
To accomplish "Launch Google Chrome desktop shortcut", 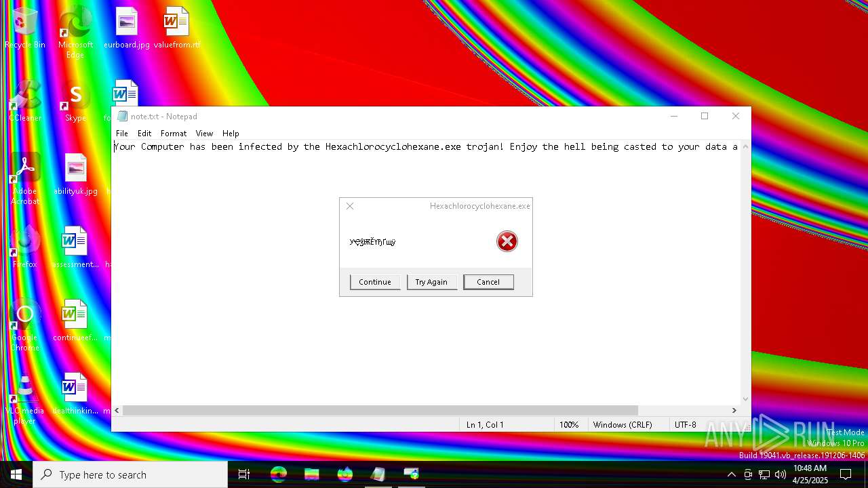I will point(25,326).
